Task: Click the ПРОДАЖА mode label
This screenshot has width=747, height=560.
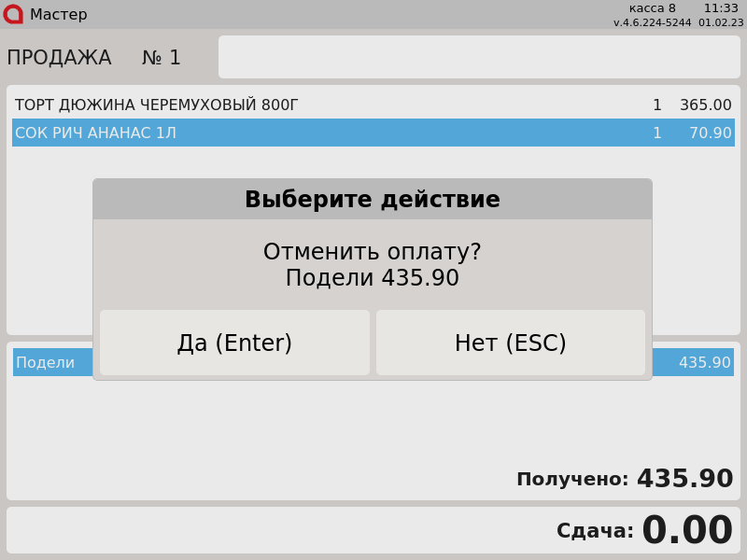Action: click(59, 58)
